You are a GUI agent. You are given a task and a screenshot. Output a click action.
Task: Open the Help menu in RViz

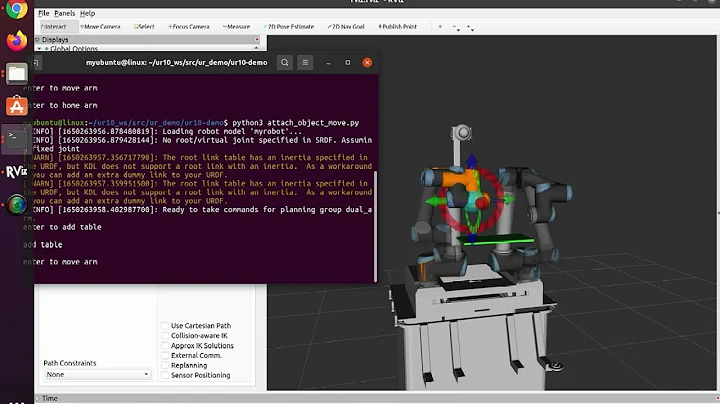click(87, 13)
